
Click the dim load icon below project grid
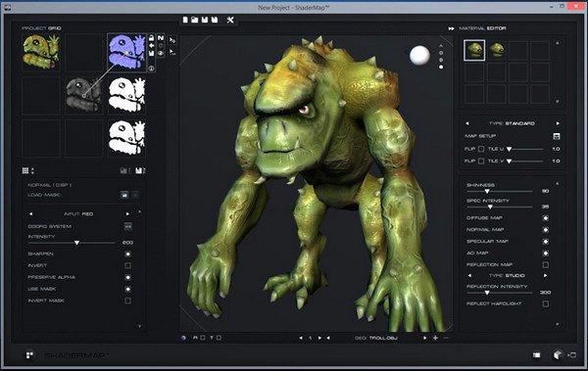[x=124, y=171]
